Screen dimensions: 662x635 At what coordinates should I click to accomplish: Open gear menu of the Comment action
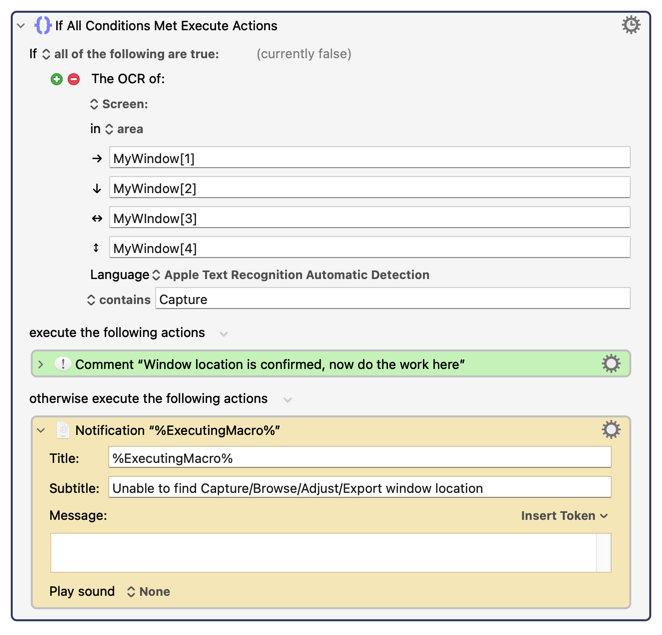[611, 364]
